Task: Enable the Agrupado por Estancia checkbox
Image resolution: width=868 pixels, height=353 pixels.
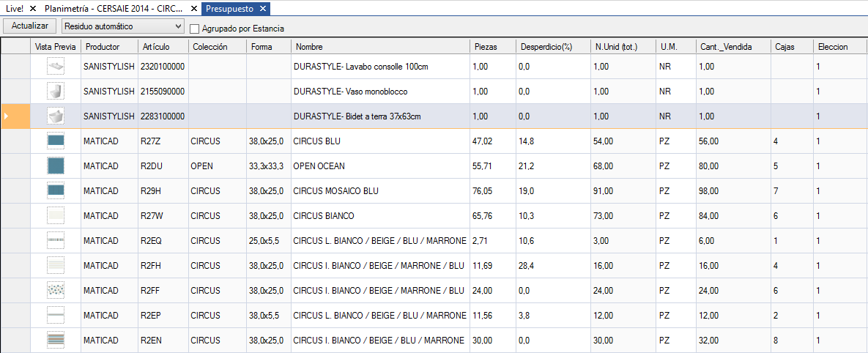Action: tap(194, 29)
